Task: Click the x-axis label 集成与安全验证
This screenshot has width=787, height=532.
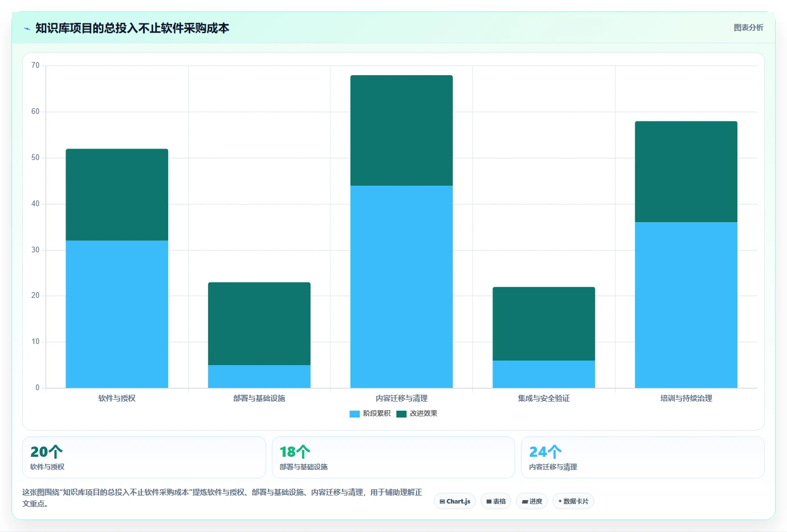Action: pos(544,398)
